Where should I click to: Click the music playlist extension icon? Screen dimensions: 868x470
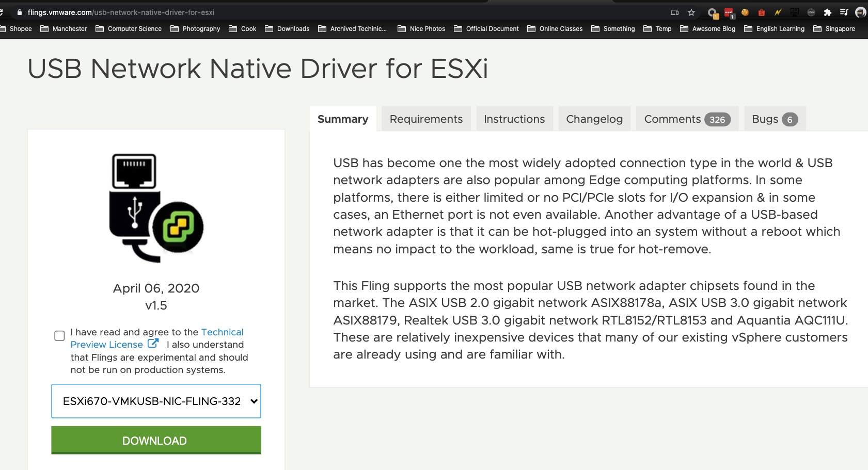[x=845, y=12]
